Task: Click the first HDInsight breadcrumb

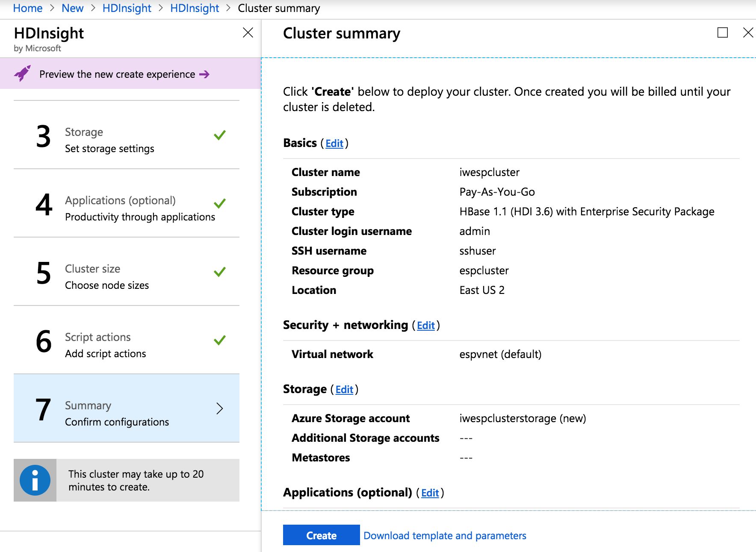Action: point(127,8)
